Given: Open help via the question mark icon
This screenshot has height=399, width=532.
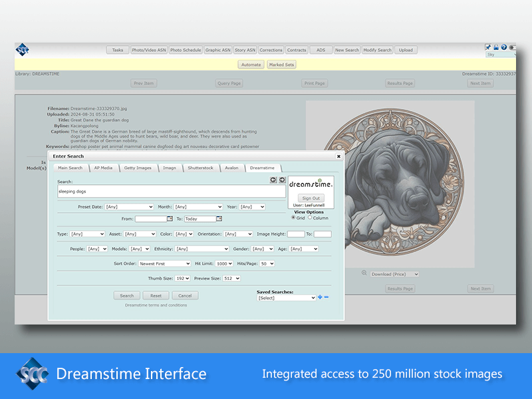Looking at the screenshot, I should (504, 47).
